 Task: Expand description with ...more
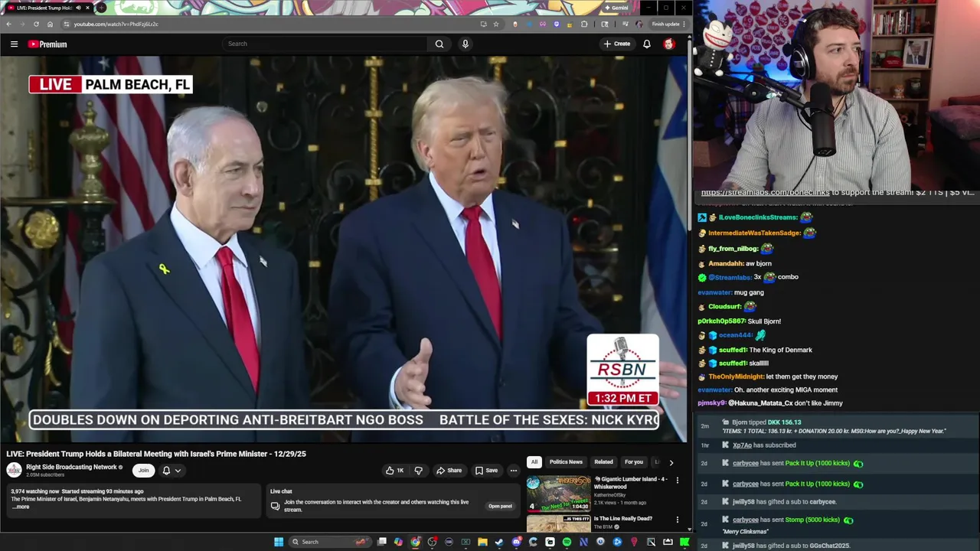tap(21, 507)
